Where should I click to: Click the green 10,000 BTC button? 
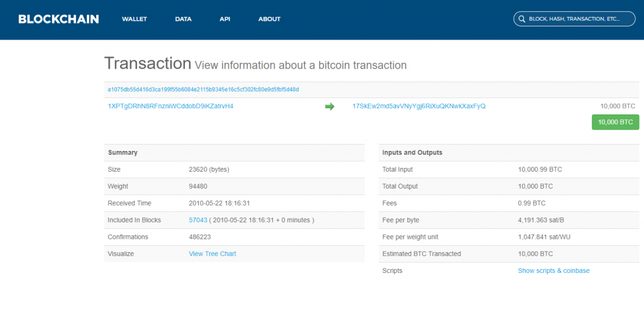[x=615, y=122]
